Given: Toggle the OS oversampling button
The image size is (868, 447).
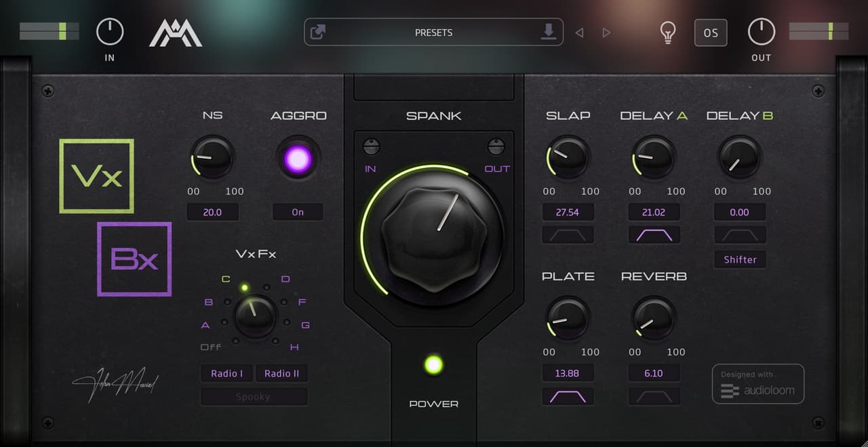Looking at the screenshot, I should 711,33.
